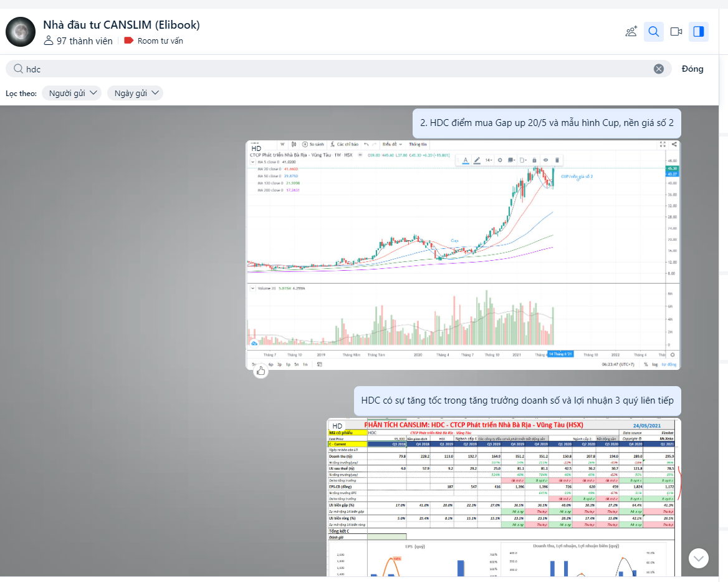Start a video call with the group
Viewport: 728px width, 582px height.
click(676, 32)
